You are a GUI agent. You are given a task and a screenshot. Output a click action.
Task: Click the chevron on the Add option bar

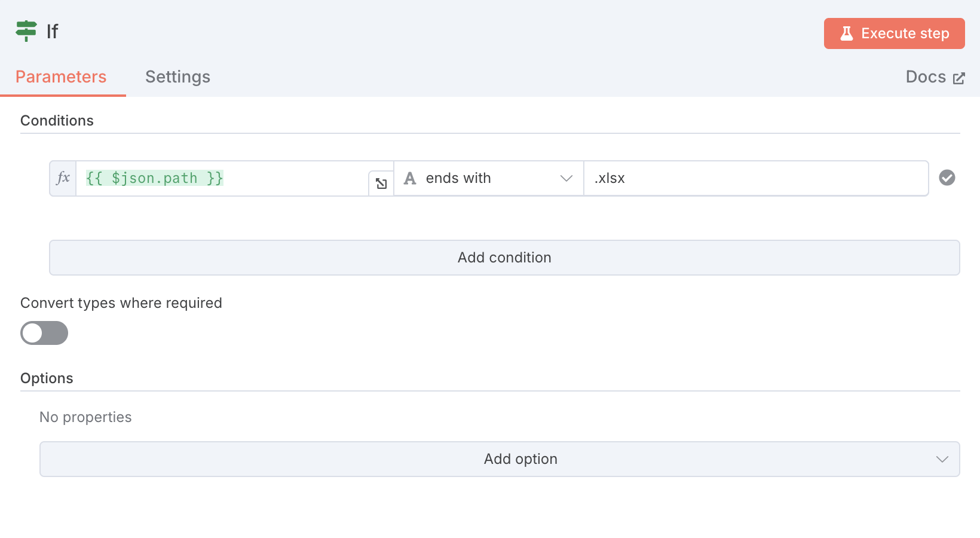(942, 459)
